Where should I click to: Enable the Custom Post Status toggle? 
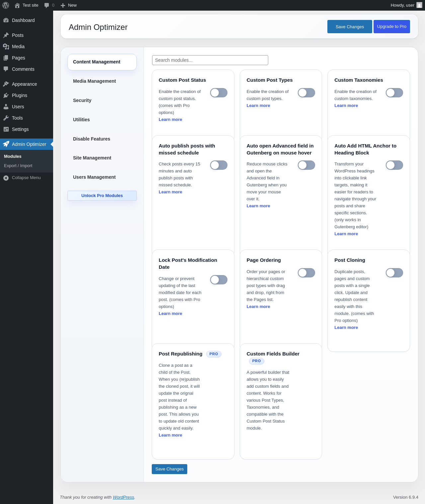point(218,93)
